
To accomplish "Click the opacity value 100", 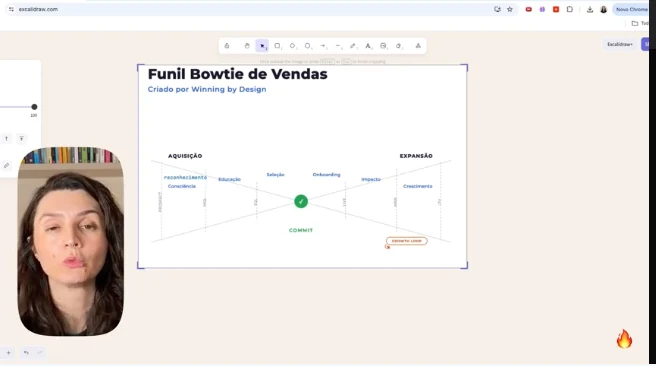I will click(x=34, y=115).
